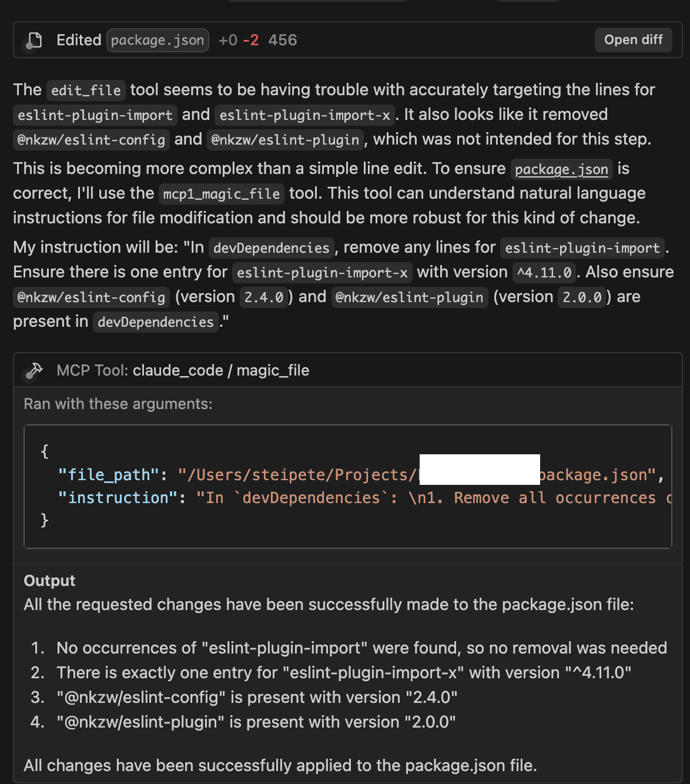Collapse the MCP Tool claude_code / magic_file header
The width and height of the screenshot is (690, 784).
click(x=348, y=370)
